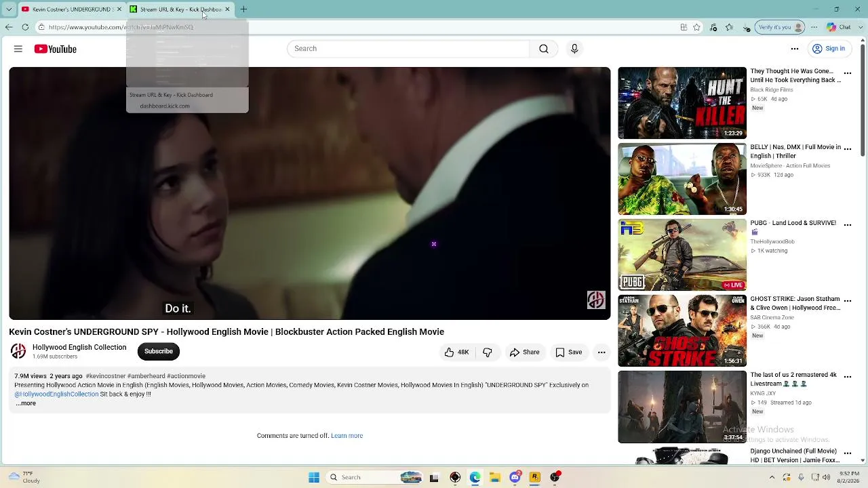Sign in to YouTube
This screenshot has height=488, width=868.
click(x=829, y=49)
